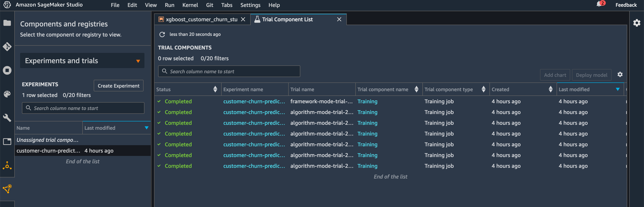Click the Add chart button
This screenshot has height=207, width=644.
tap(555, 75)
